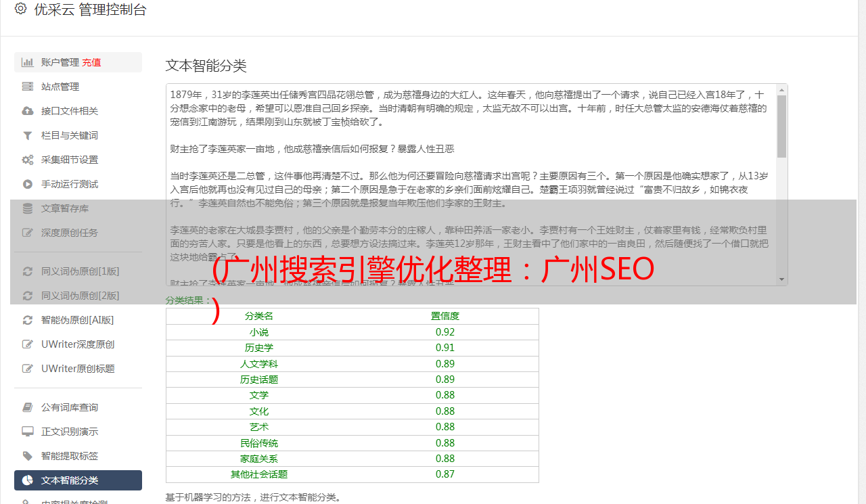Open UWriter原创标题 page
The image size is (866, 504).
coord(78,369)
